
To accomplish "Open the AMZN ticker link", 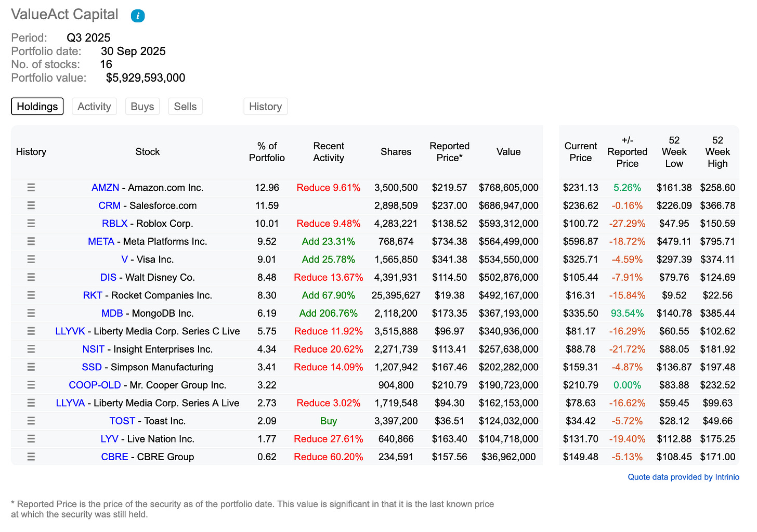I will point(106,188).
